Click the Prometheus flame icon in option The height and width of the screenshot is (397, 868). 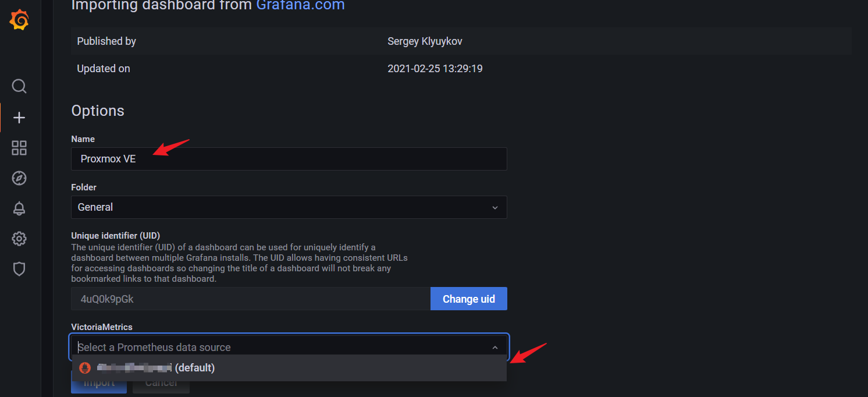click(85, 368)
